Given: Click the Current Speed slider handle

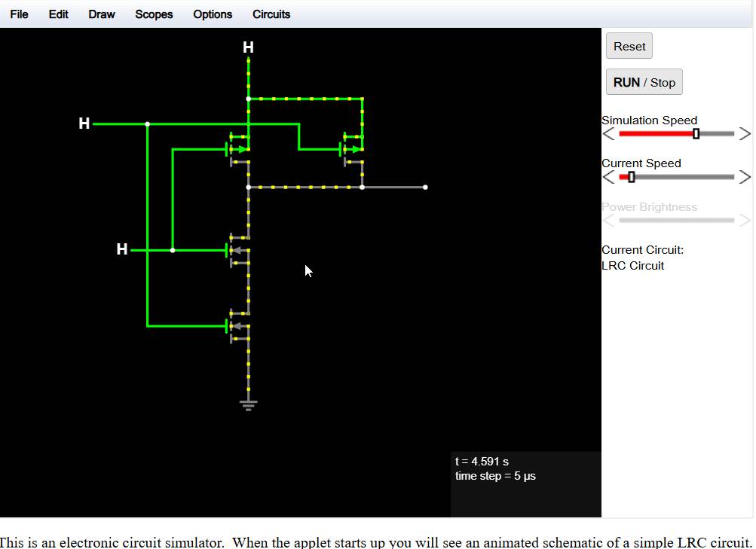Looking at the screenshot, I should pyautogui.click(x=632, y=177).
